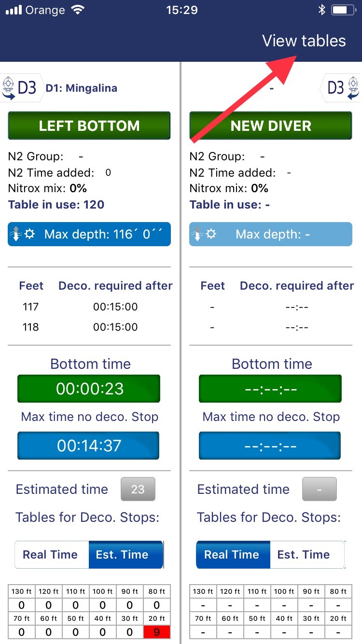
Task: Select the Real Time tab for the right diver
Action: [233, 554]
